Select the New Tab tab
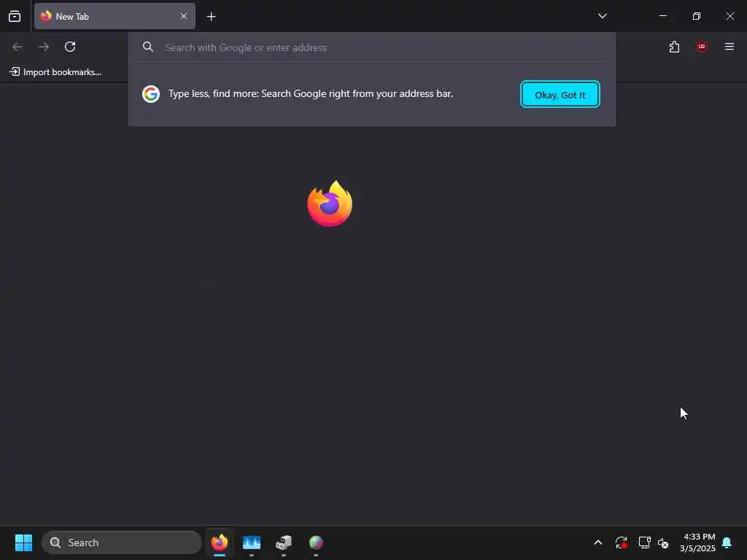Image resolution: width=747 pixels, height=560 pixels. point(115,16)
